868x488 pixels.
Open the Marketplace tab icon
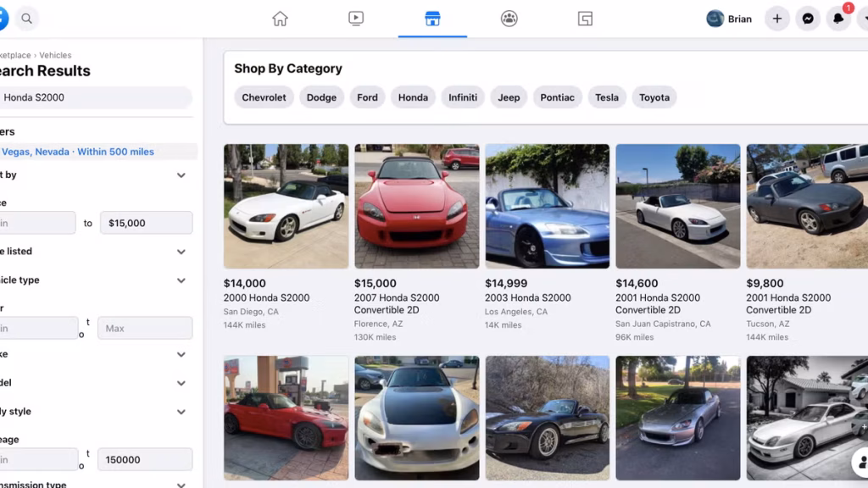(432, 18)
